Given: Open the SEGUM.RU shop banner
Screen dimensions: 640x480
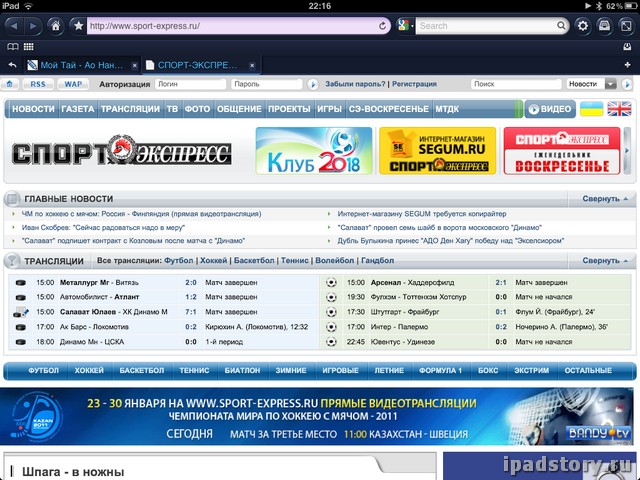Looking at the screenshot, I should click(438, 151).
